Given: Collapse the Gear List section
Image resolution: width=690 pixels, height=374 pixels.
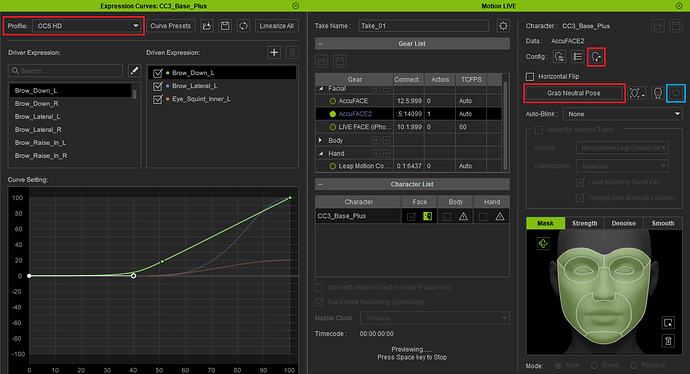Looking at the screenshot, I should [320, 44].
